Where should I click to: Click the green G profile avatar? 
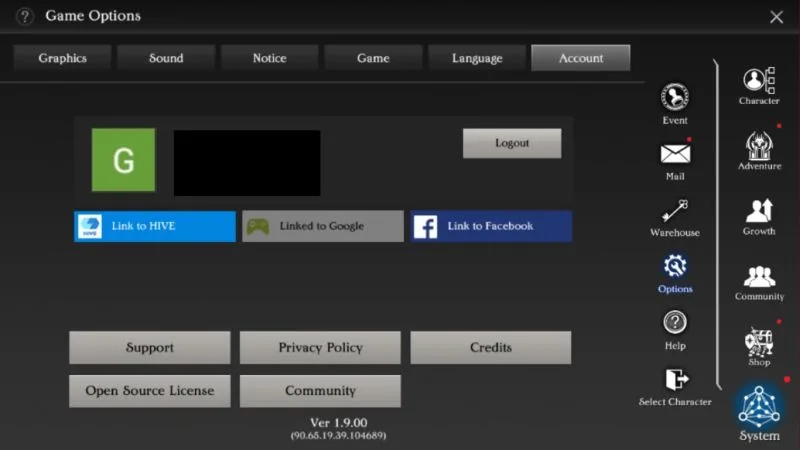[x=124, y=160]
